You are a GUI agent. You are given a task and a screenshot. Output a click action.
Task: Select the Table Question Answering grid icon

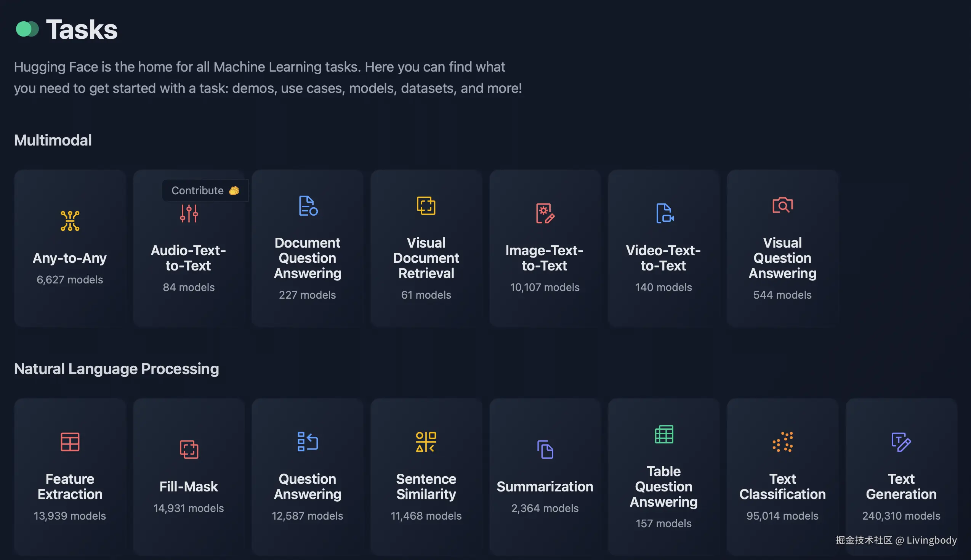pyautogui.click(x=664, y=434)
